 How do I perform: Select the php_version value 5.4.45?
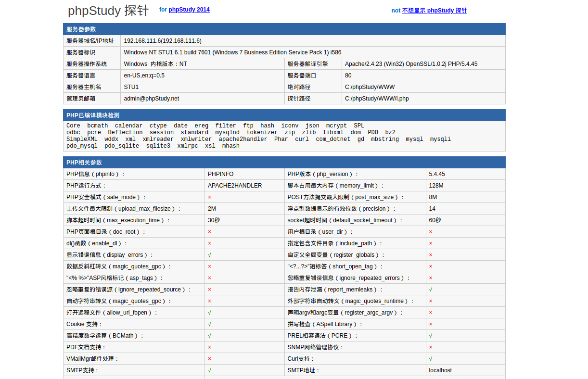(437, 174)
